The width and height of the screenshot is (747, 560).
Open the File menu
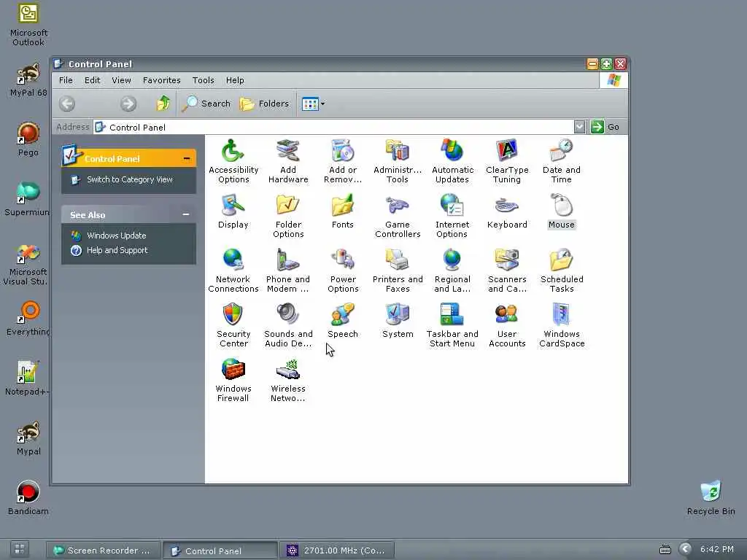[66, 80]
